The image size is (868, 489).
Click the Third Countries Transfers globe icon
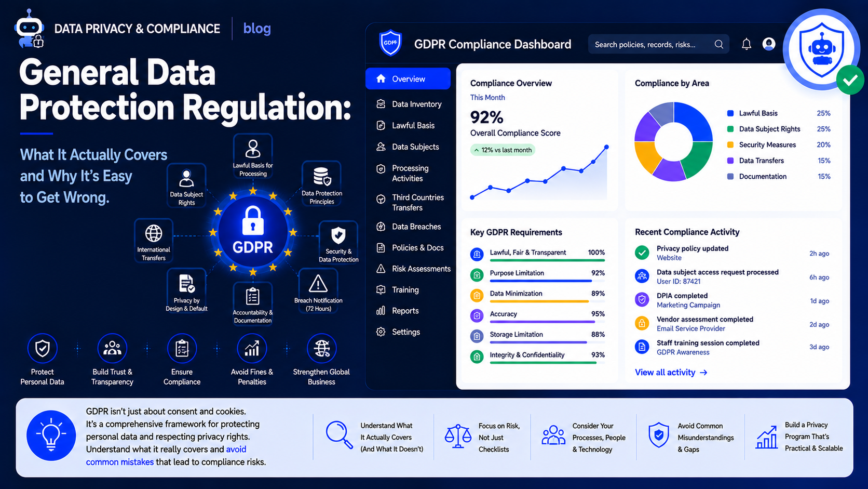[x=381, y=199]
